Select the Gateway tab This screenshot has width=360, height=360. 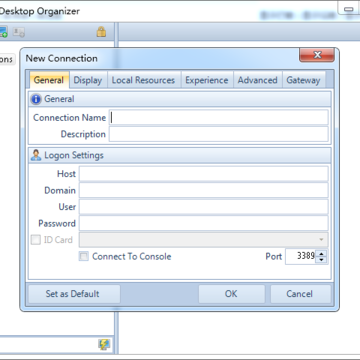[303, 80]
